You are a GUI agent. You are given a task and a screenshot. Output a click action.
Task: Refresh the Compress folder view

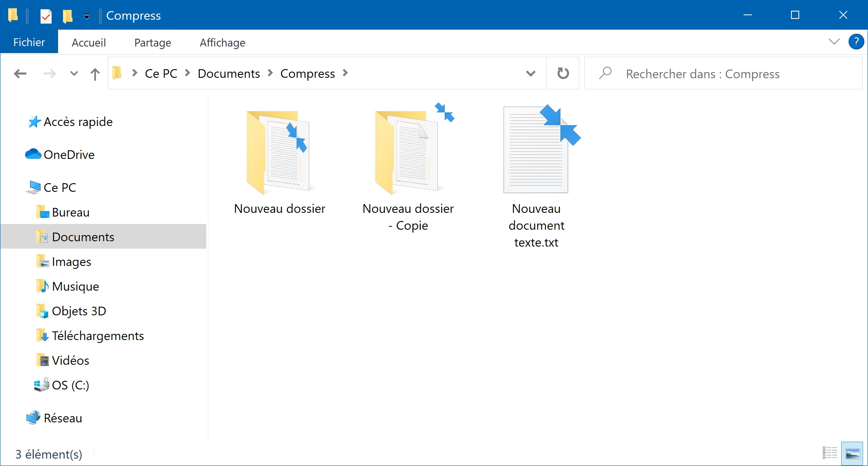coord(563,73)
